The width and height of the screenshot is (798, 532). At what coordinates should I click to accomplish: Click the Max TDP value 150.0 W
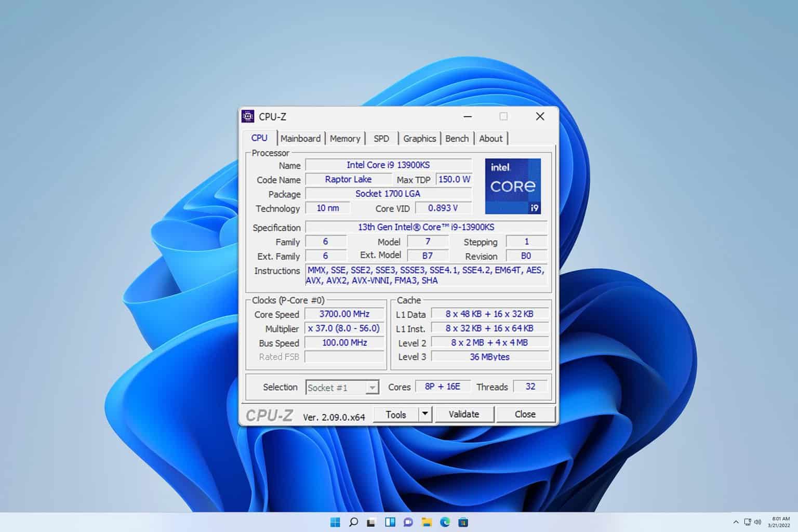click(454, 179)
